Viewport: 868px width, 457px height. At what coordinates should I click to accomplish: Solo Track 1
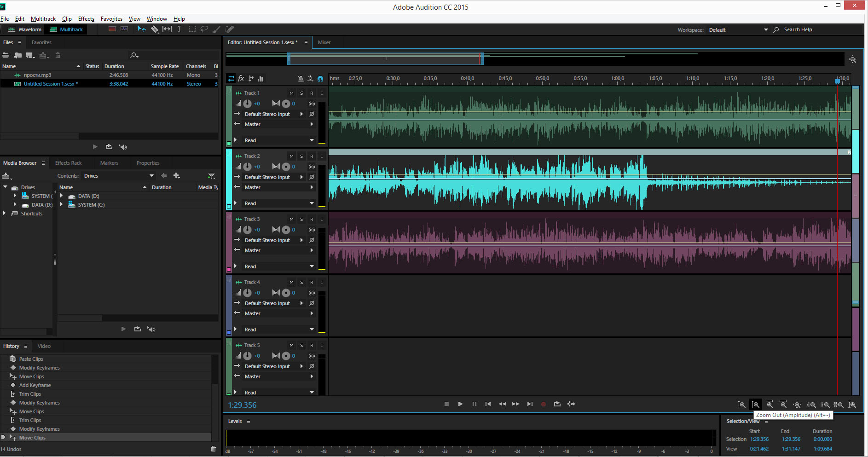(301, 93)
